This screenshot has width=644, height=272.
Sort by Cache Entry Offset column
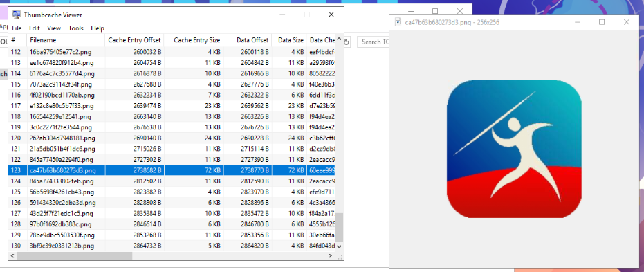pos(134,40)
